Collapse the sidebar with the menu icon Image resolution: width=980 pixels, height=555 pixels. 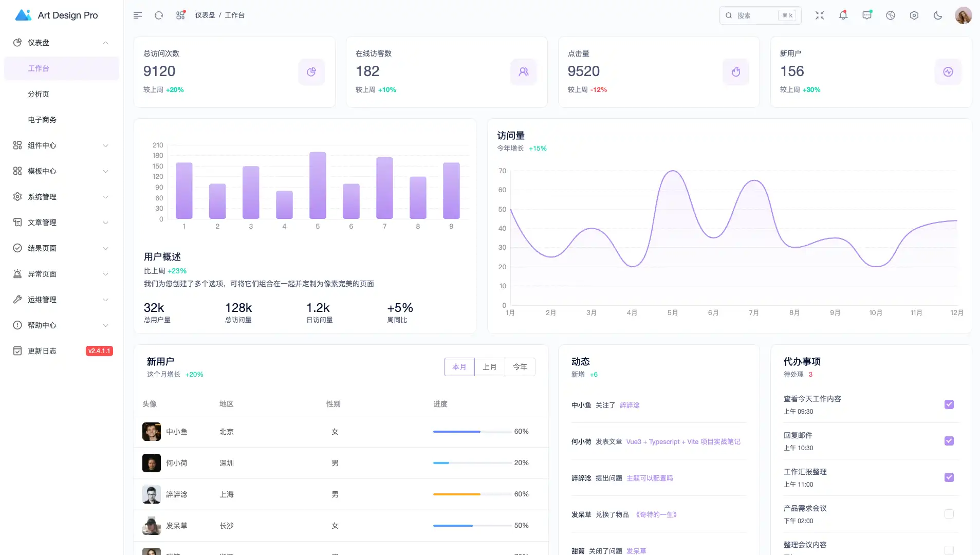tap(137, 15)
